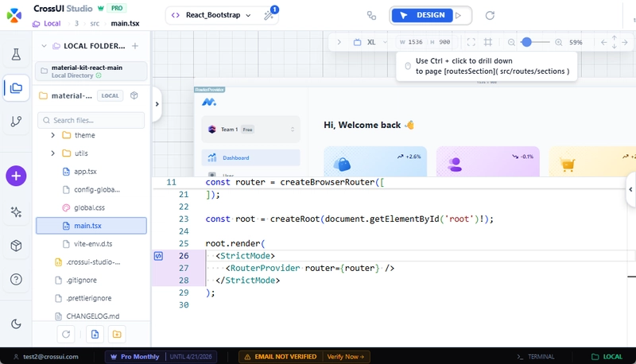636x364 pixels.
Task: Click the refresh icon in top bar
Action: tap(490, 15)
